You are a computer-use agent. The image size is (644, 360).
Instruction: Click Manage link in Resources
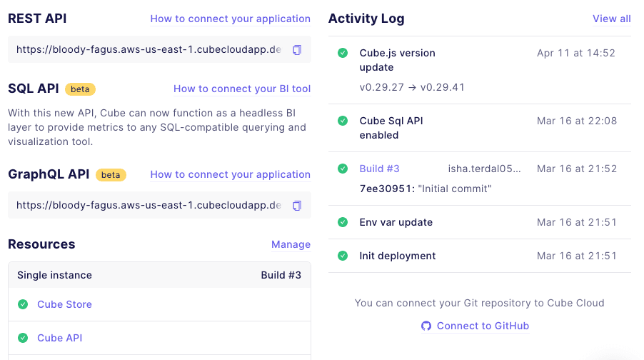tap(291, 244)
